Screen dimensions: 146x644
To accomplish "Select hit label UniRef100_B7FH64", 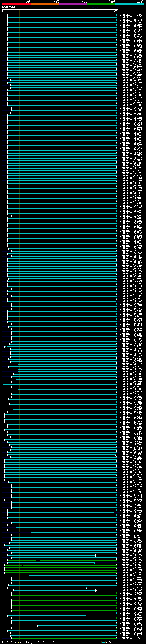I will 131,103.
